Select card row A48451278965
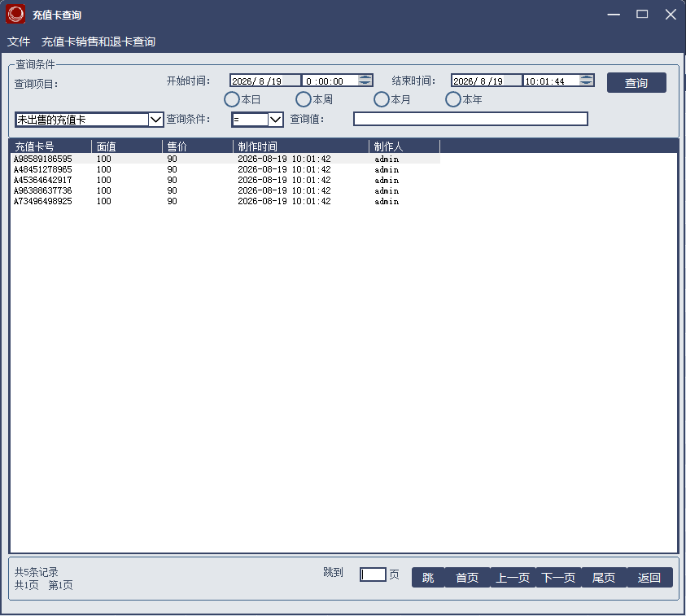 click(x=225, y=169)
